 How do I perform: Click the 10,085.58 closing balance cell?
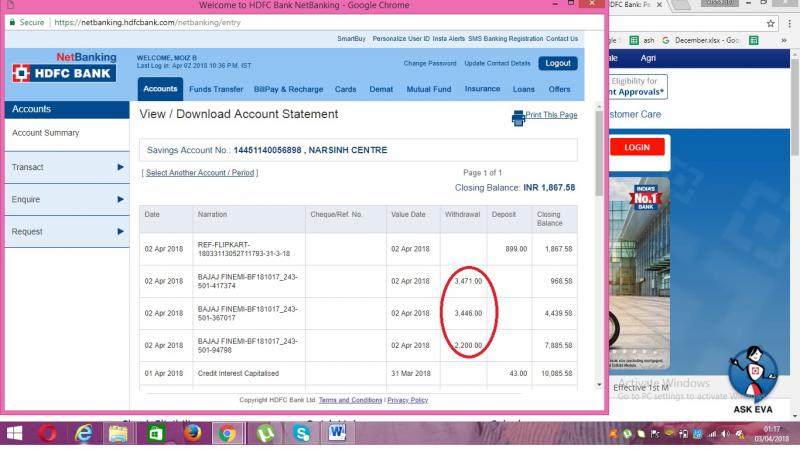coord(557,373)
